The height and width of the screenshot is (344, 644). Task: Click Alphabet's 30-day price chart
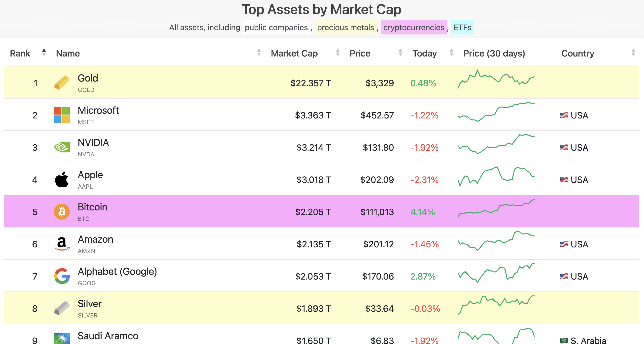pyautogui.click(x=496, y=273)
